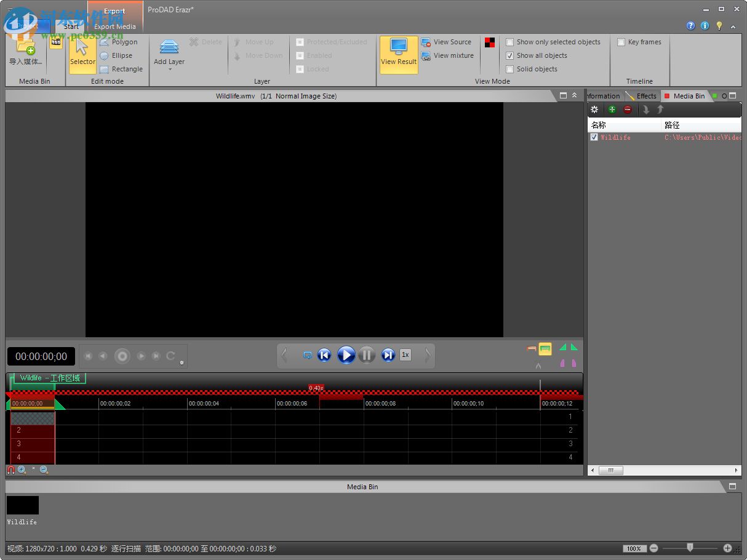Screen dimensions: 747x560
Task: Jump to previous frame in playback bar
Action: 324,355
